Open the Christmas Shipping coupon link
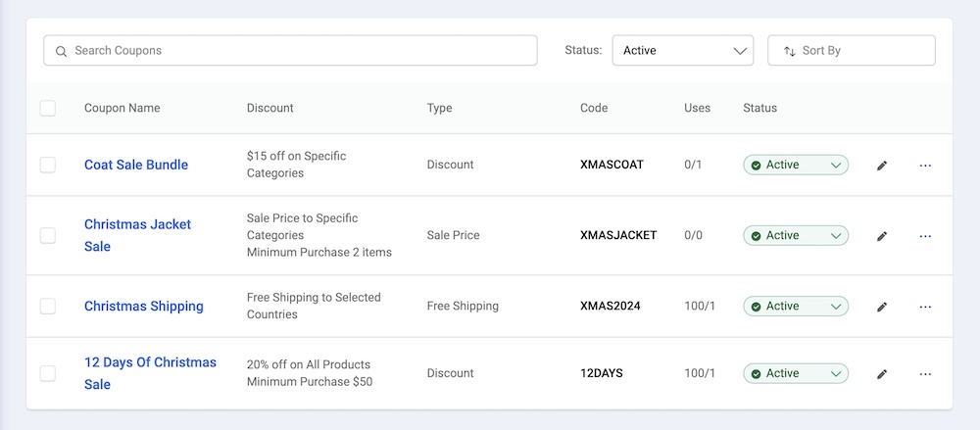Viewport: 980px width, 430px height. [144, 306]
